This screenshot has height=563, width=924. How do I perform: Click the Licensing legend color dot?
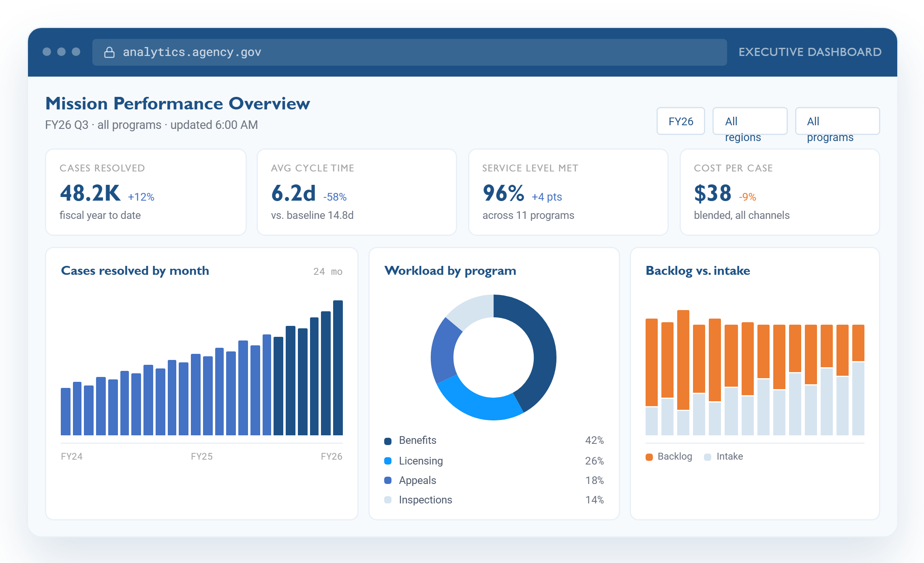point(388,461)
